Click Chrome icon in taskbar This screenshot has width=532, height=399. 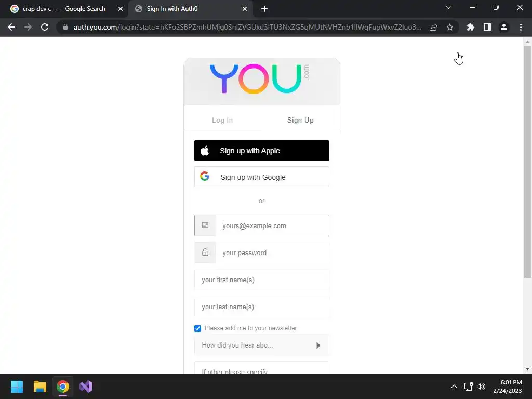click(x=63, y=387)
